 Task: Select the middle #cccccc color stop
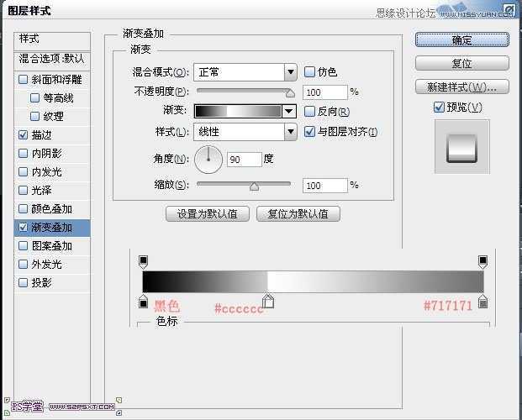268,301
